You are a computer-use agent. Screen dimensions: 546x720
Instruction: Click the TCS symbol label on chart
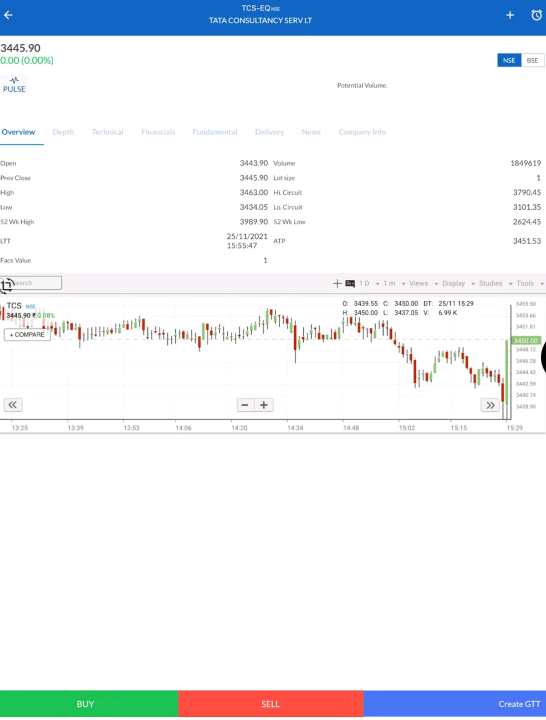click(x=14, y=306)
